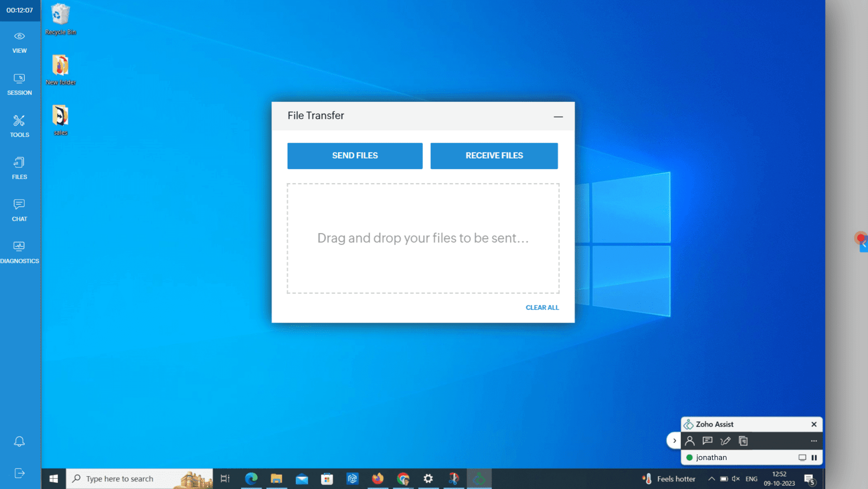Open the Tools panel in sidebar

click(19, 126)
